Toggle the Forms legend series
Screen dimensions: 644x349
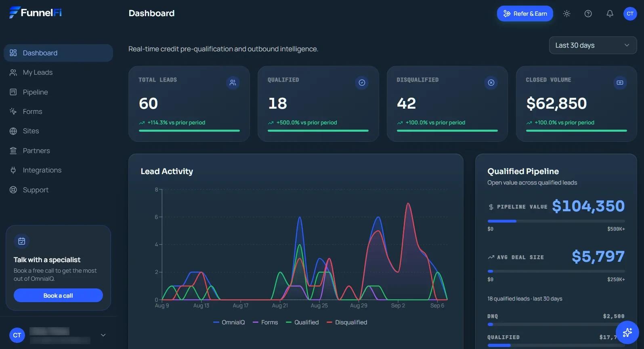pyautogui.click(x=265, y=322)
